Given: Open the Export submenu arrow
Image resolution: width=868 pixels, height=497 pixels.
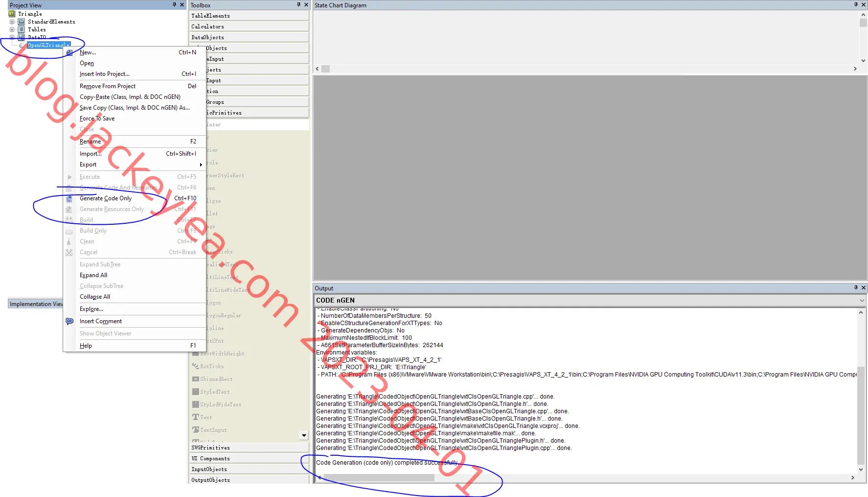Looking at the screenshot, I should (201, 165).
